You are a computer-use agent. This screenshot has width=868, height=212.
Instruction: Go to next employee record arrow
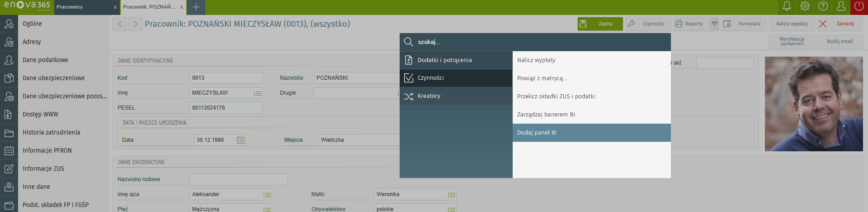(x=135, y=24)
